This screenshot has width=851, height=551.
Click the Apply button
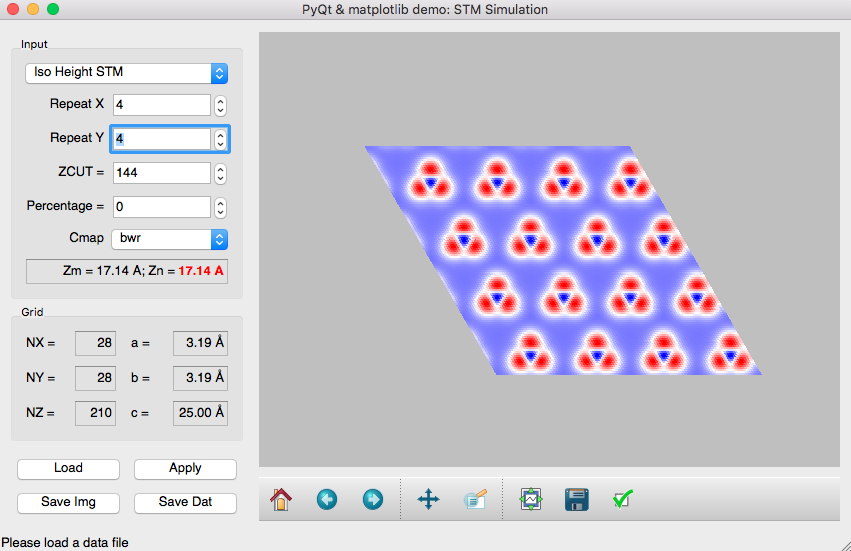(185, 468)
